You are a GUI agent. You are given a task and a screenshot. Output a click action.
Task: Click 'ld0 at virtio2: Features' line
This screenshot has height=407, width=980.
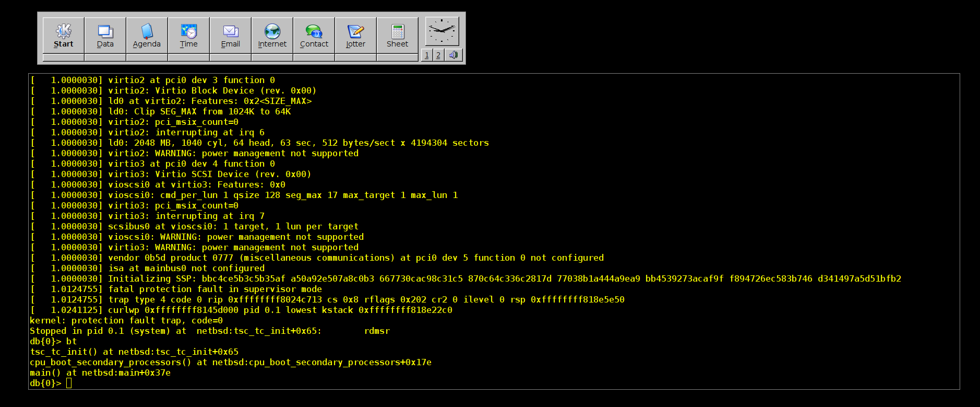click(171, 101)
